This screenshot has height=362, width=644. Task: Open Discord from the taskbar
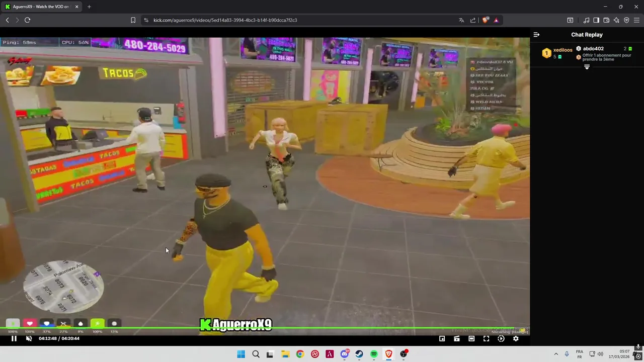pos(345,354)
